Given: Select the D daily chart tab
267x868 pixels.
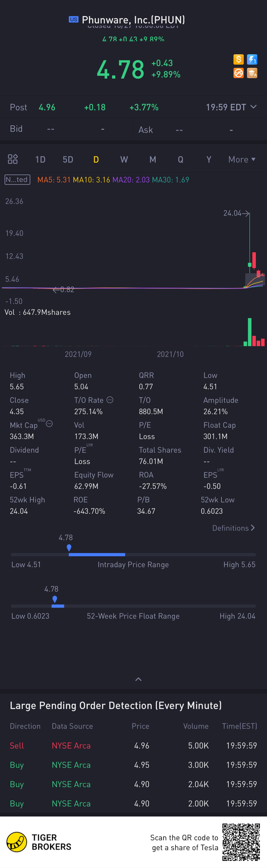Looking at the screenshot, I should 96,159.
